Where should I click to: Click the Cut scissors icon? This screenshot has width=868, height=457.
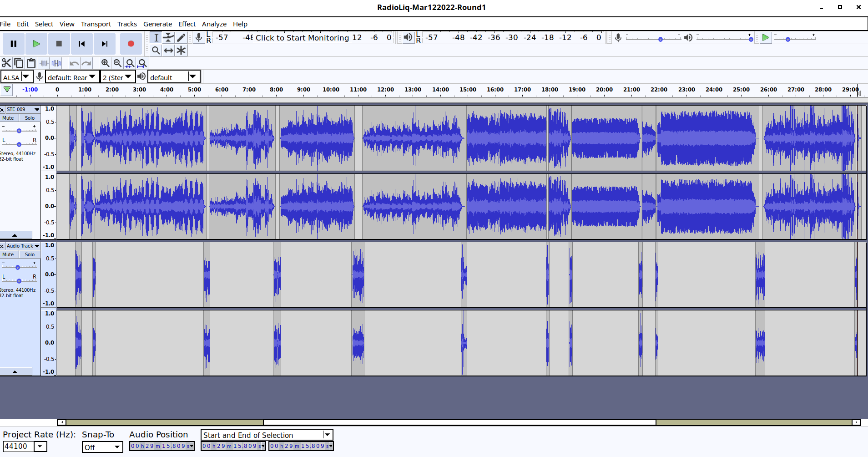pos(6,63)
